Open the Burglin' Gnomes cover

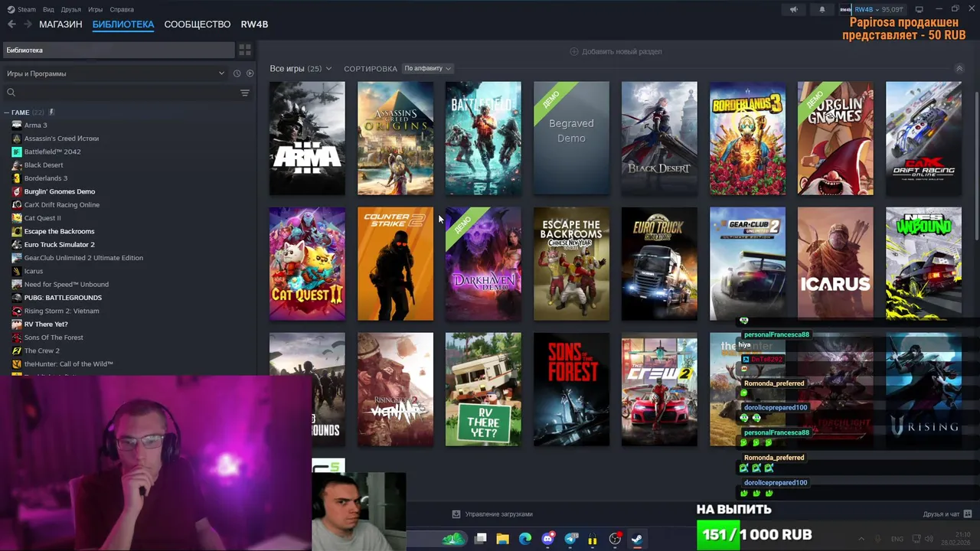coord(835,139)
